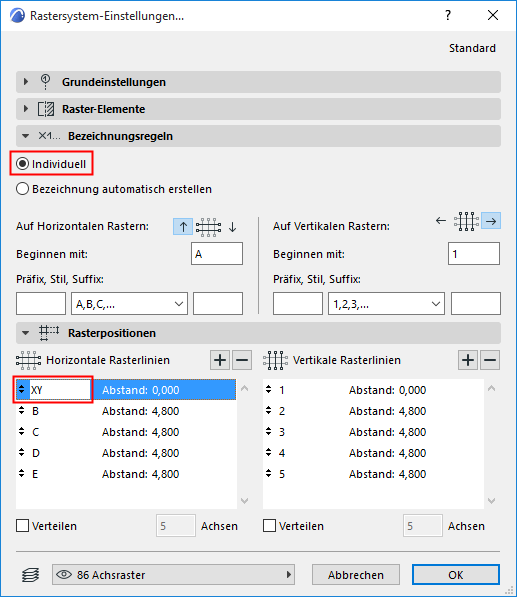Viewport: 517px width, 597px height.
Task: Expand the Grundeinstellungen panel
Action: click(x=258, y=82)
